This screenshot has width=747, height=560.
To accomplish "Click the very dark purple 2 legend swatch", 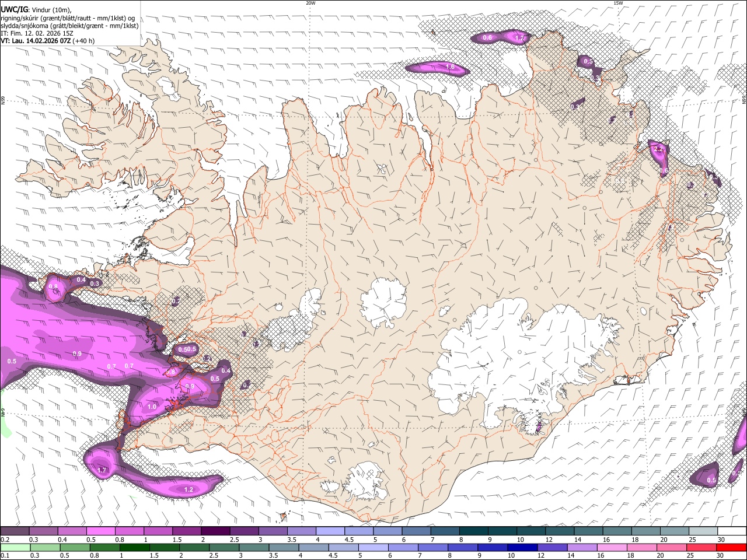I will (216, 531).
